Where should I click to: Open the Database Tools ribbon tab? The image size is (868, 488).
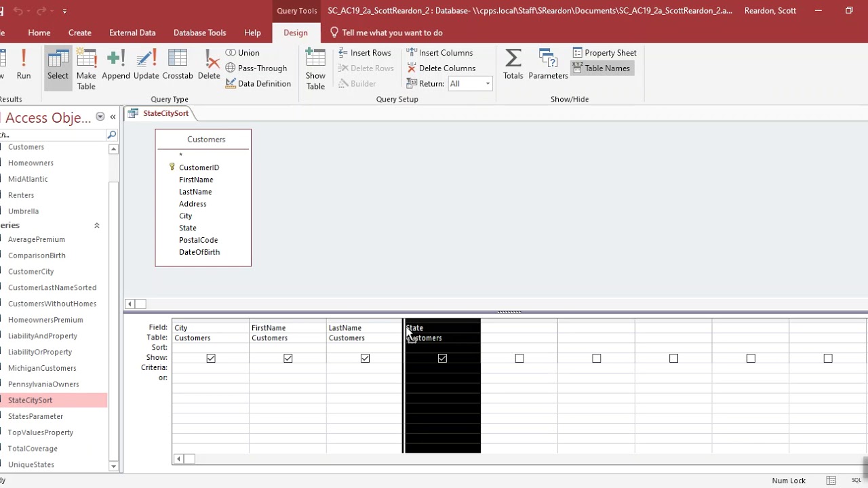click(x=200, y=33)
